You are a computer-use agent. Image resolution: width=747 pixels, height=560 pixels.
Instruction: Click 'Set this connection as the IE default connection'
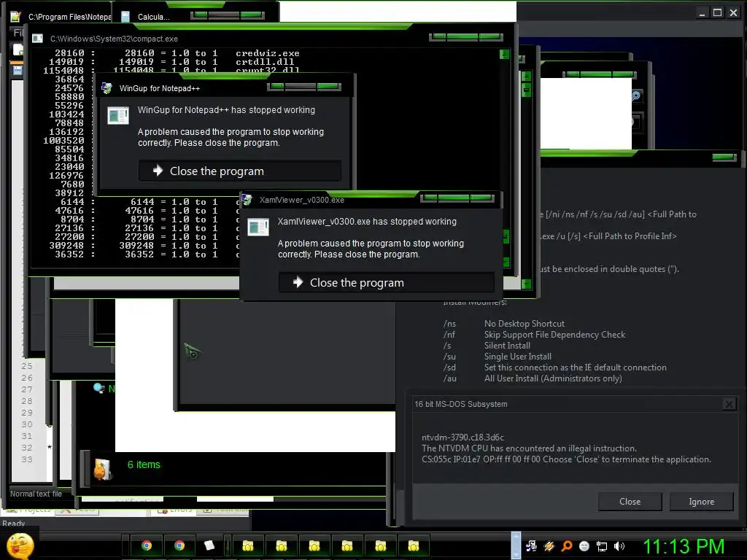click(575, 367)
